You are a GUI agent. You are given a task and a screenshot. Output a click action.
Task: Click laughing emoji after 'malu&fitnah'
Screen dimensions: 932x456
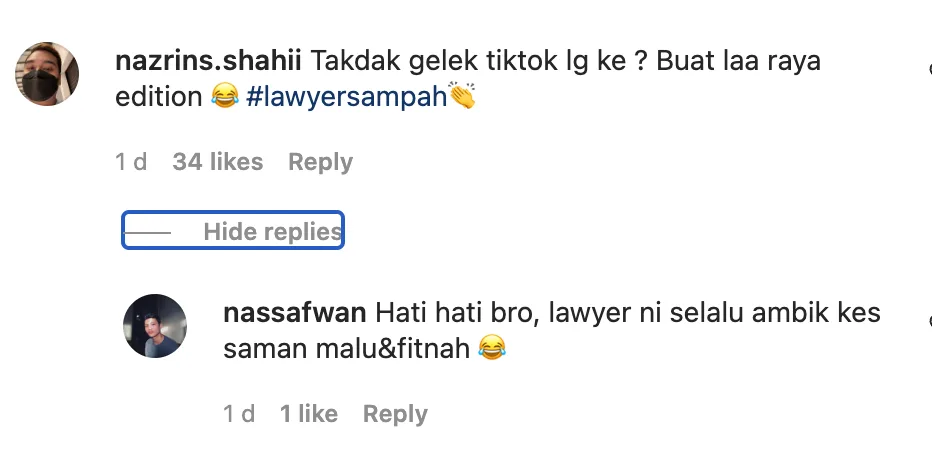pos(492,348)
